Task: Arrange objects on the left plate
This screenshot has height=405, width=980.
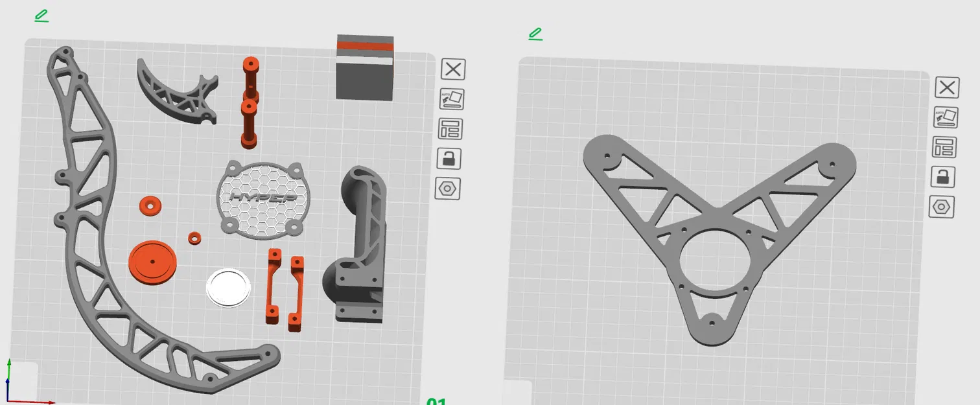Action: tap(450, 129)
